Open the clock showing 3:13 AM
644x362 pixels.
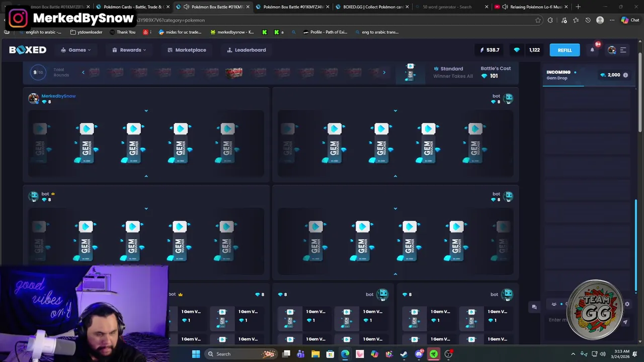[x=621, y=354]
